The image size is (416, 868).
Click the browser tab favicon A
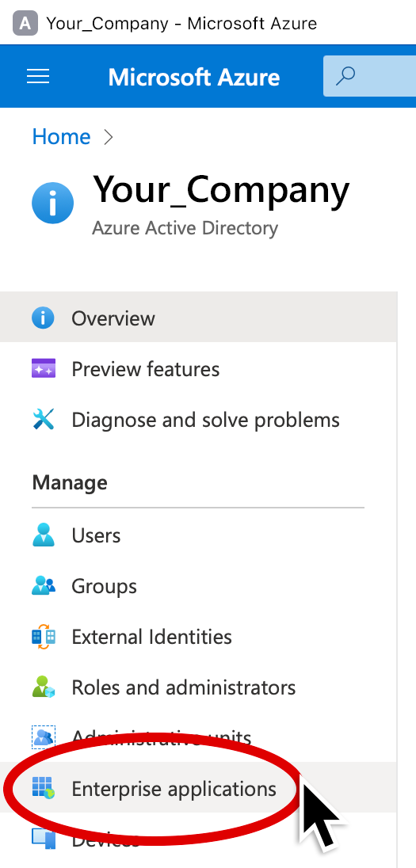[25, 23]
